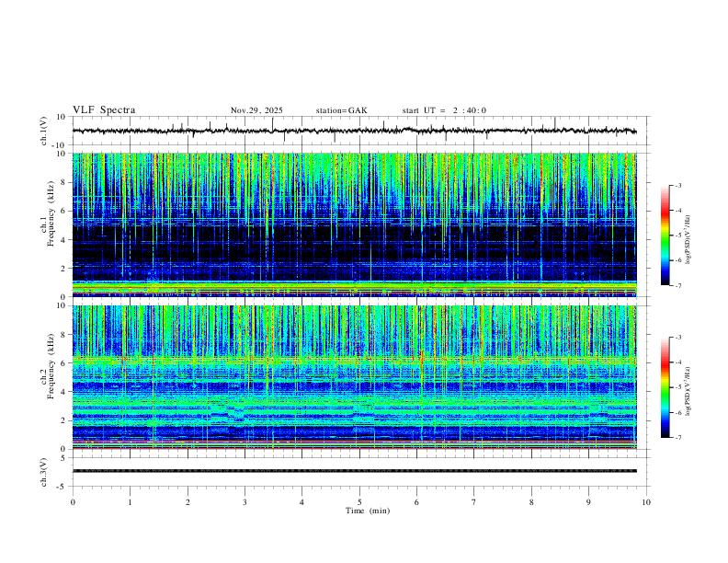Click the "4" kHz tick on the ch.1 frequency axis
728x563 pixels.
coord(64,240)
